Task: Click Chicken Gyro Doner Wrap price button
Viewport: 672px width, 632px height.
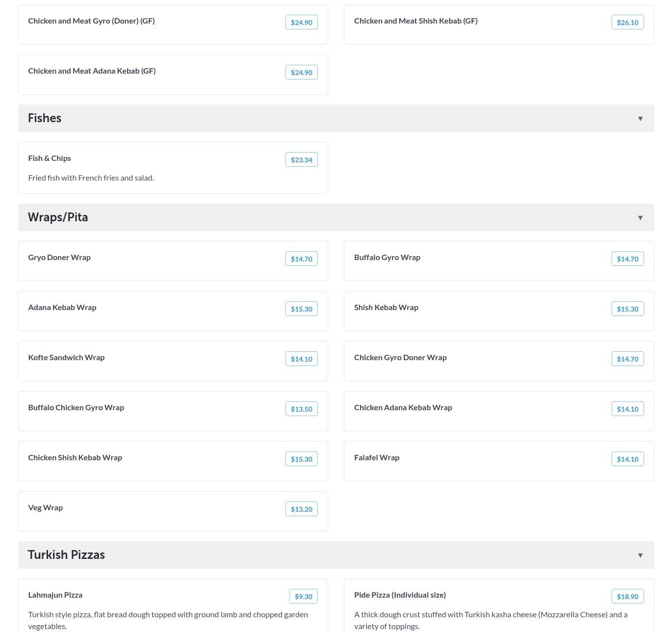Action: (x=627, y=359)
